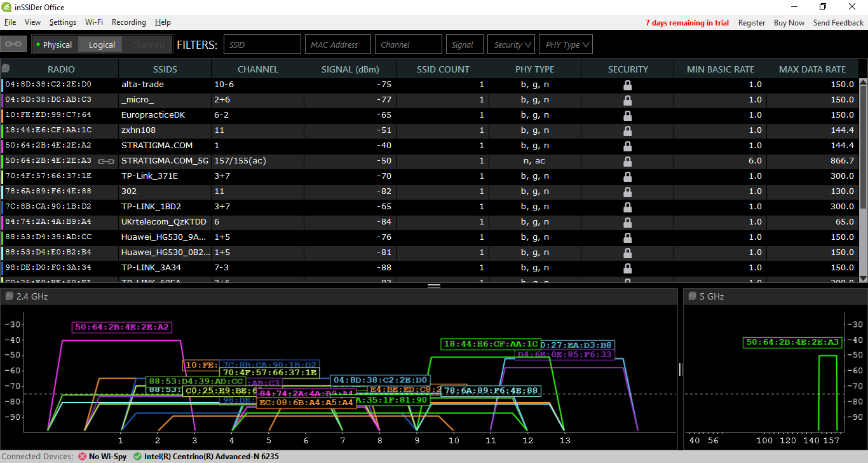Click the green Intel Centrino adapter status icon
868x463 pixels.
pos(138,456)
